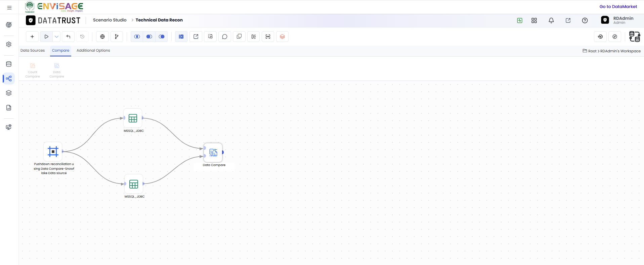Open the help question mark icon

click(x=585, y=20)
